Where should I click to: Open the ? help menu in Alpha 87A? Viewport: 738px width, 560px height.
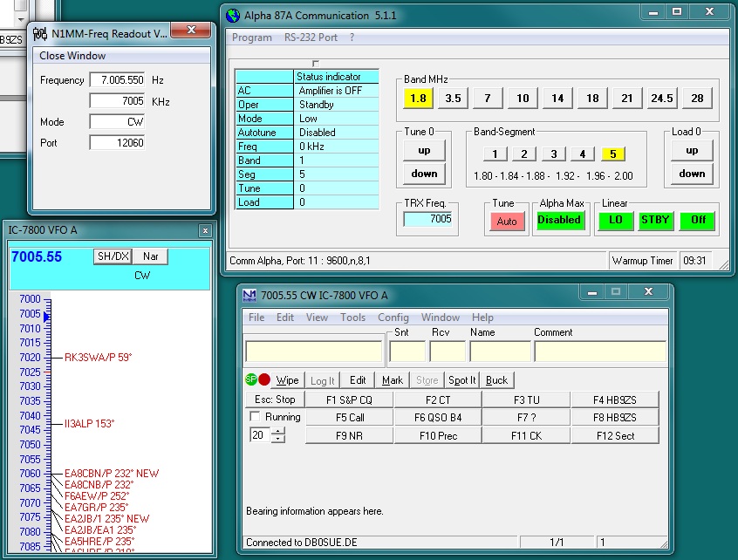[x=352, y=38]
